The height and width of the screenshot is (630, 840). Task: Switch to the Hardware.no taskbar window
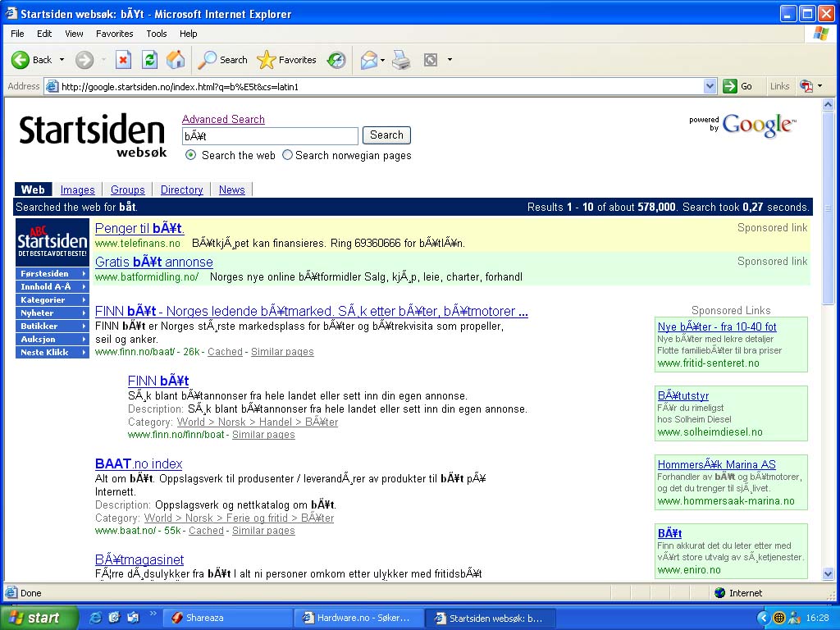358,618
